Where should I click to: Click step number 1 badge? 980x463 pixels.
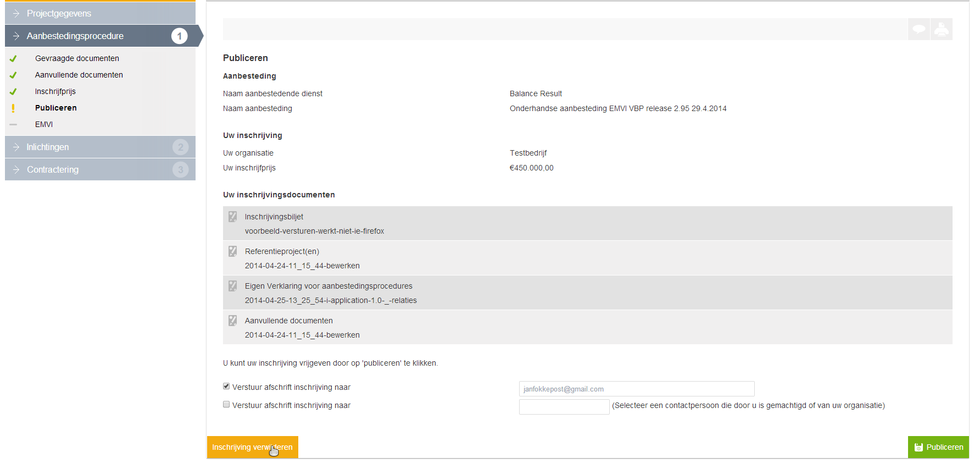click(179, 36)
